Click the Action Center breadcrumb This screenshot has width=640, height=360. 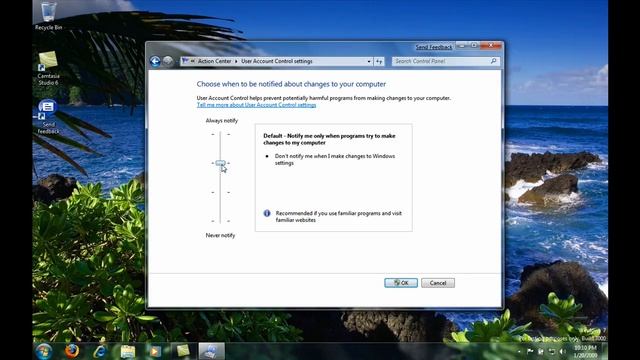[x=214, y=61]
